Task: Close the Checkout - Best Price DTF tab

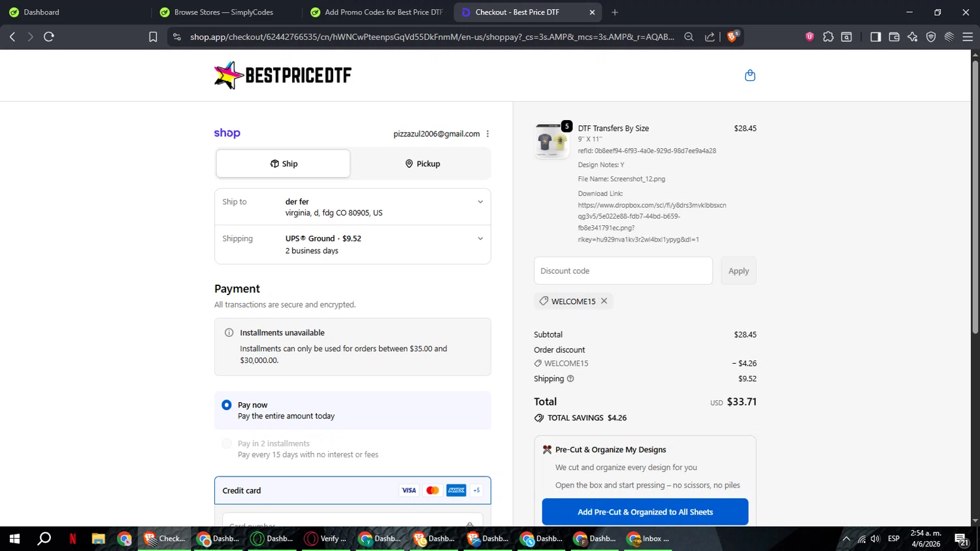Action: coord(592,12)
